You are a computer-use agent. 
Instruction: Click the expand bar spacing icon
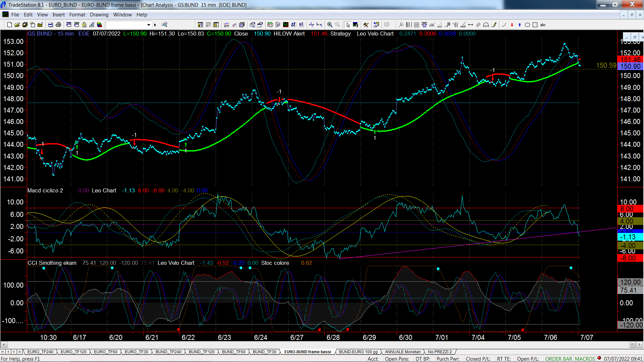click(319, 24)
